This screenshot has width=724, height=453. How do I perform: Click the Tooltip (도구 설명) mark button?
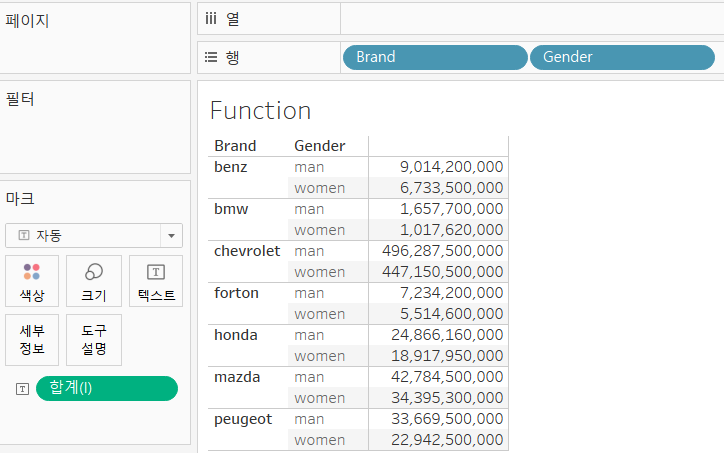[x=94, y=340]
